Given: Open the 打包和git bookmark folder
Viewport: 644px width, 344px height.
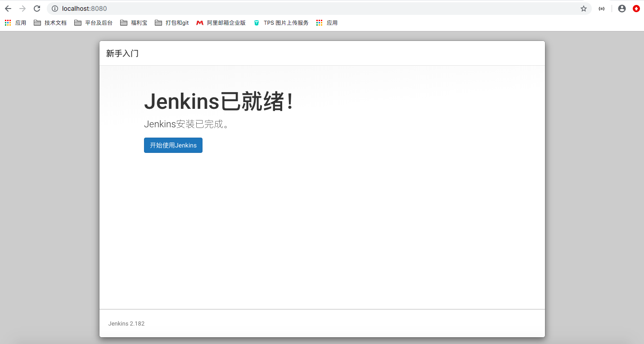Looking at the screenshot, I should [x=171, y=23].
